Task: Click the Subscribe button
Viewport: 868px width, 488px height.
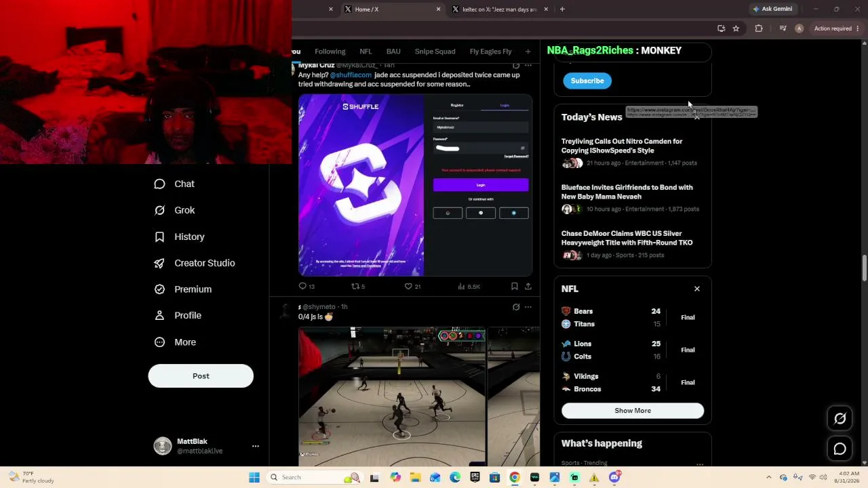Action: pyautogui.click(x=587, y=81)
